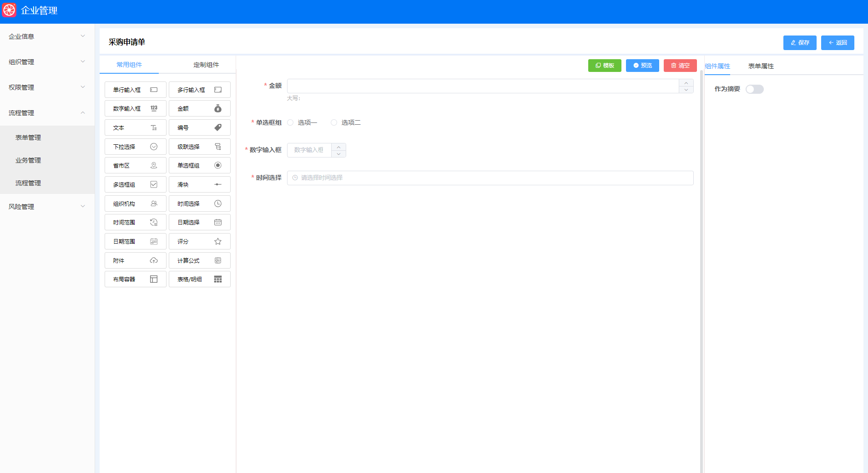Open the green 模板 button

point(605,66)
